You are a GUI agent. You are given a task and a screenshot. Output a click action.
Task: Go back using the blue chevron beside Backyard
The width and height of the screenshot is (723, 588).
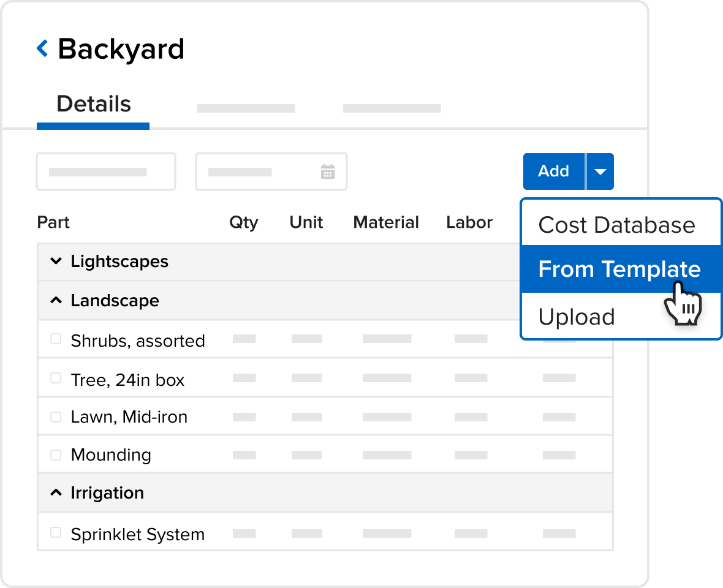point(42,48)
